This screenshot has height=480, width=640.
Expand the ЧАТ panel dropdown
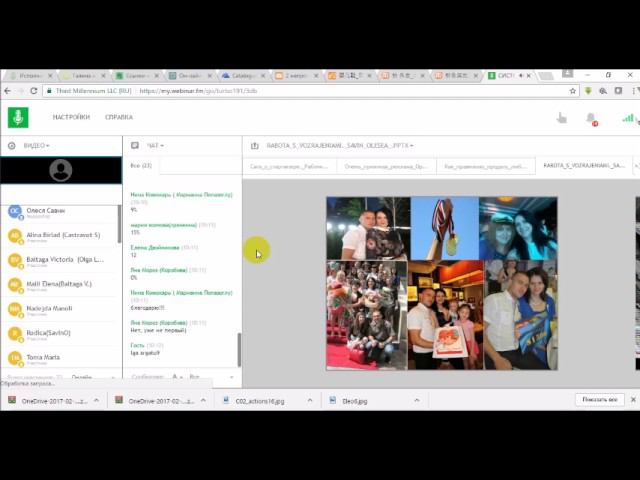tap(155, 146)
